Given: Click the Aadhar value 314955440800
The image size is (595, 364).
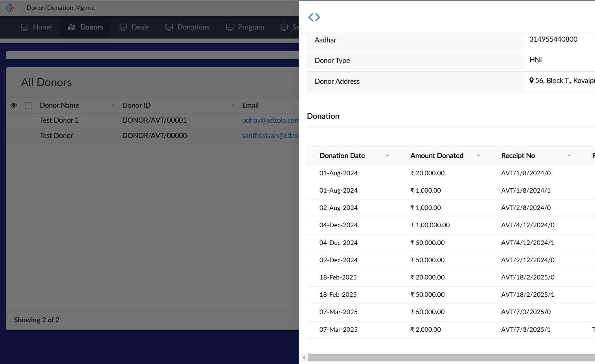Looking at the screenshot, I should 553,39.
